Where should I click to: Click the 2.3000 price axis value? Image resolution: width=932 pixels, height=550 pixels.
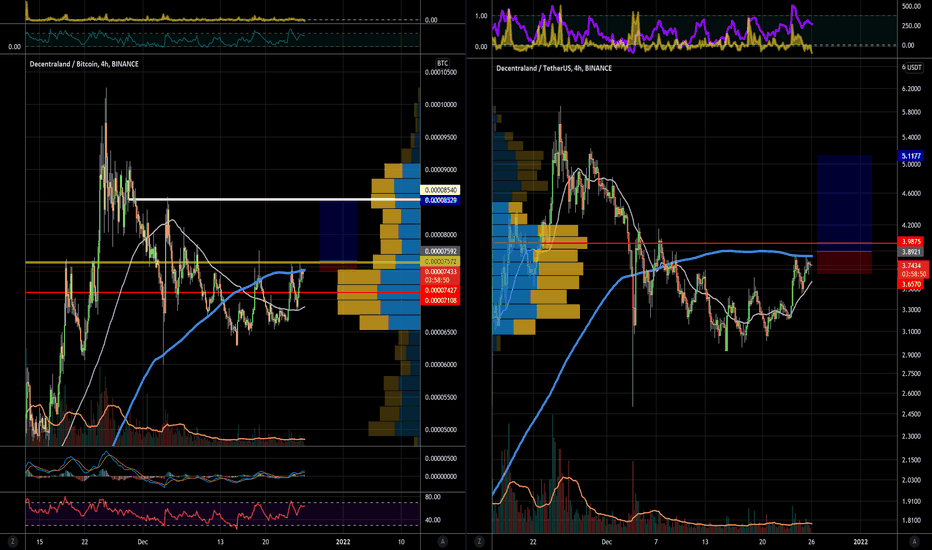[911, 436]
